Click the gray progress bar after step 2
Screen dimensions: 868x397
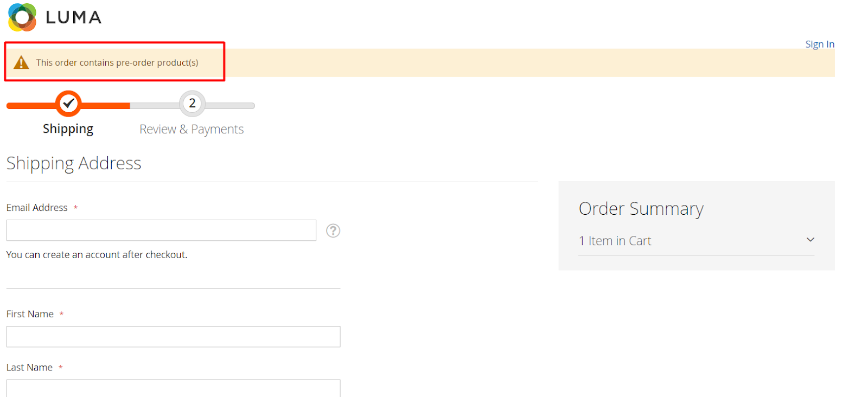(230, 106)
